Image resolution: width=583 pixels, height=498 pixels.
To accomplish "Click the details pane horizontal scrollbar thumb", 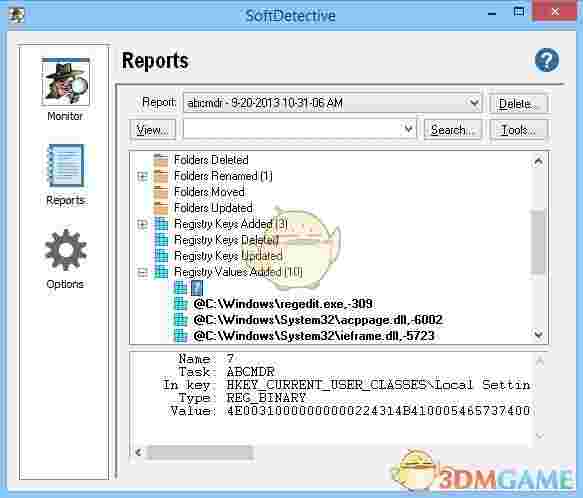I will [x=200, y=452].
